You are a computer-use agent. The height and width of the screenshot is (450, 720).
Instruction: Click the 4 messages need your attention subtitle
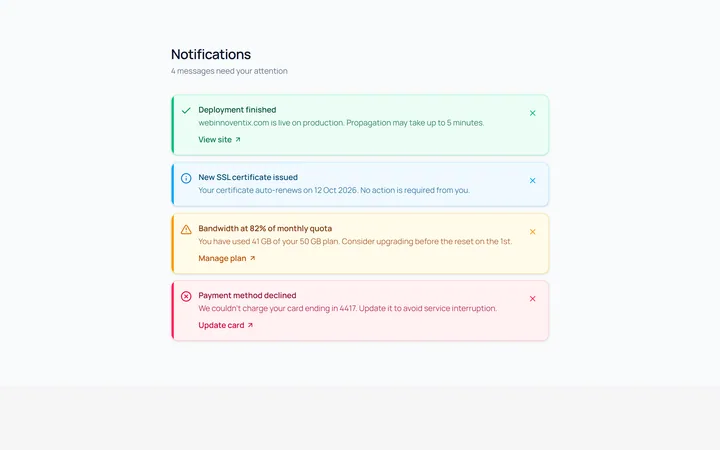point(229,71)
